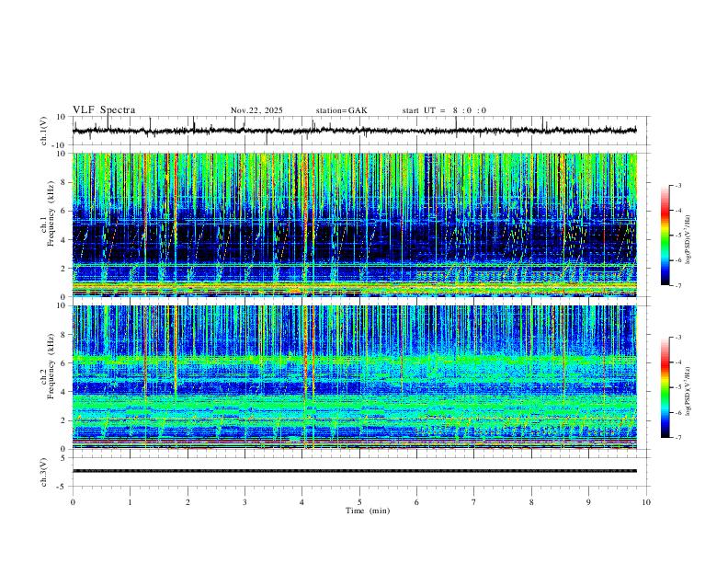Click the "-6" tick on ch.2 colorbar
728x563 pixels.
click(x=678, y=412)
